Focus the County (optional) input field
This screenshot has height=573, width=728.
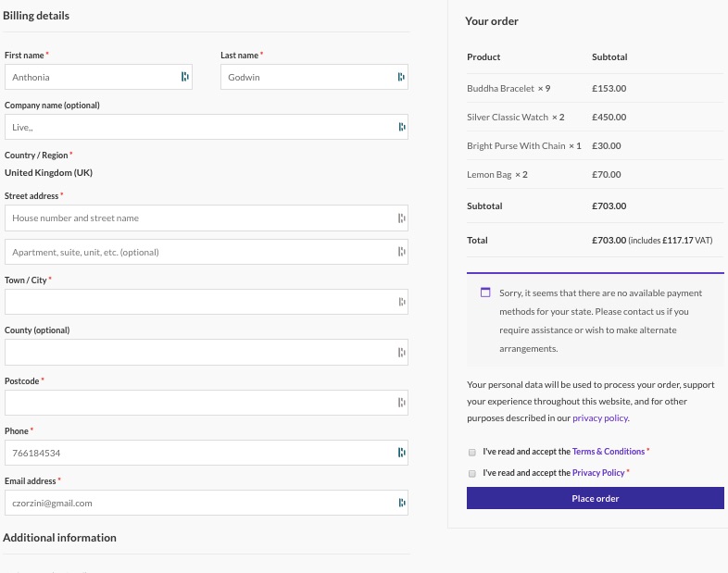pyautogui.click(x=199, y=353)
